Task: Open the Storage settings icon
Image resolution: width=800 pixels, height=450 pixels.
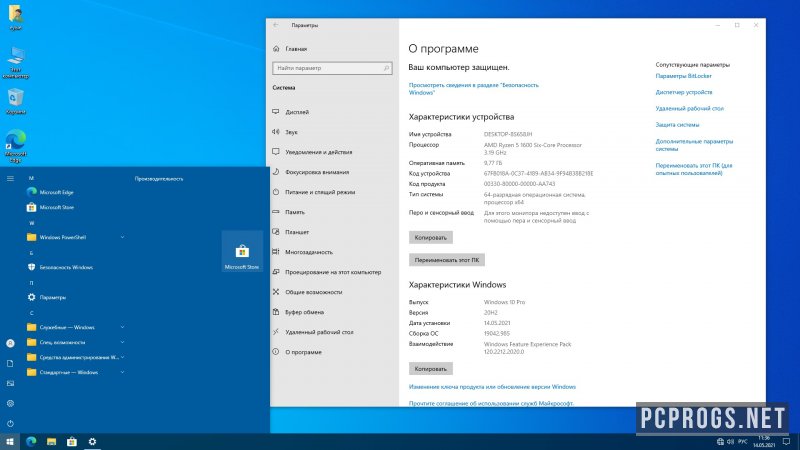Action: [x=276, y=212]
